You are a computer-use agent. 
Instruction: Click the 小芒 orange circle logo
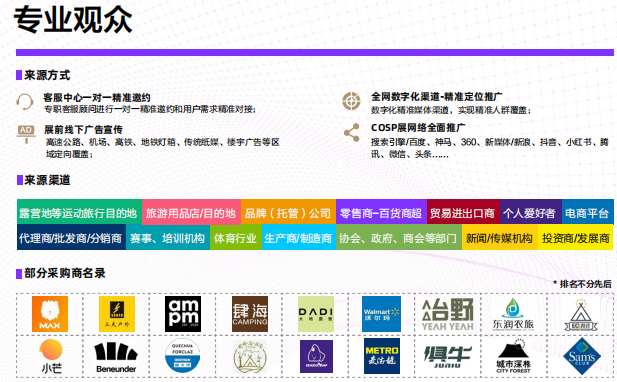51,356
